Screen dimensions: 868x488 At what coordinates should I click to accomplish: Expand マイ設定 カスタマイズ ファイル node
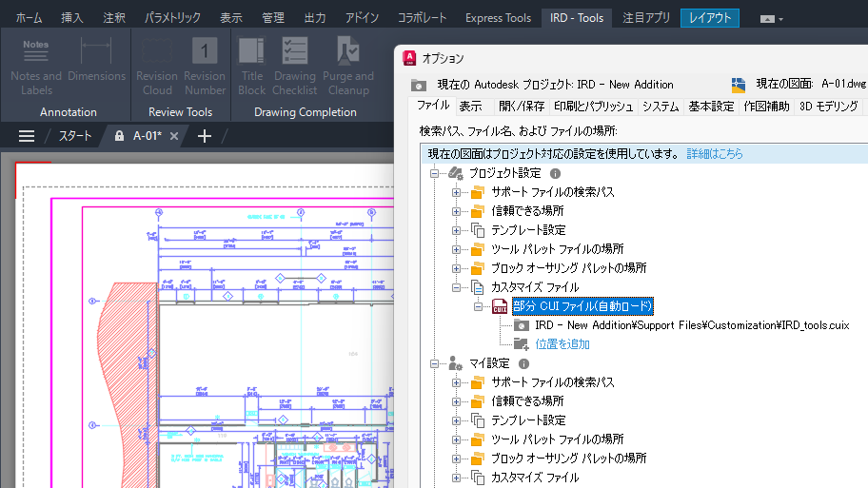[x=456, y=478]
